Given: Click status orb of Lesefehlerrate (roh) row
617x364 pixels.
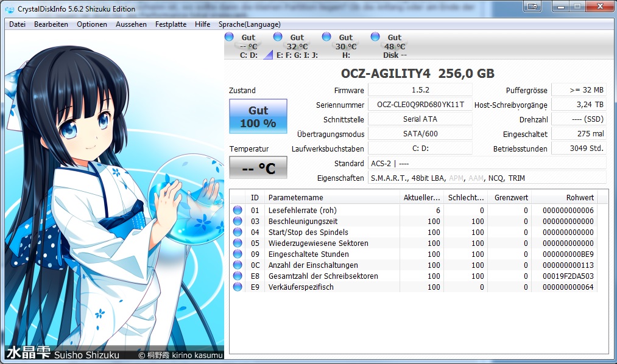Looking at the screenshot, I should (238, 210).
